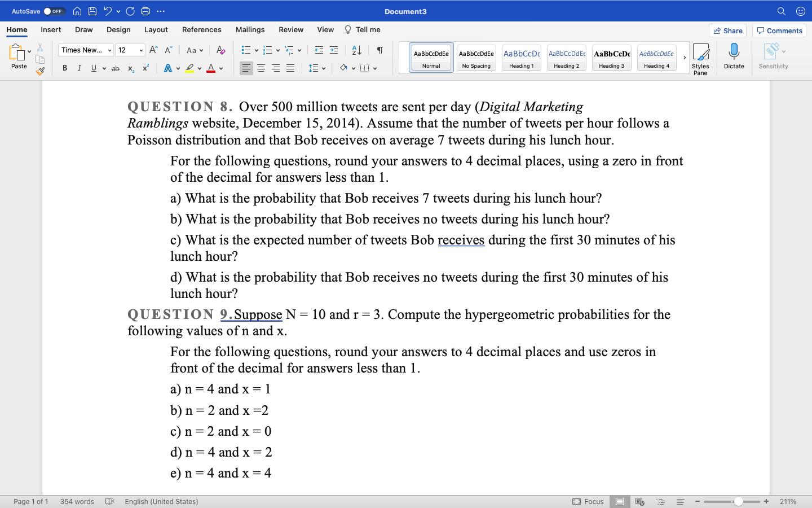Click the Subscript button
Image resolution: width=812 pixels, height=508 pixels.
pos(131,68)
